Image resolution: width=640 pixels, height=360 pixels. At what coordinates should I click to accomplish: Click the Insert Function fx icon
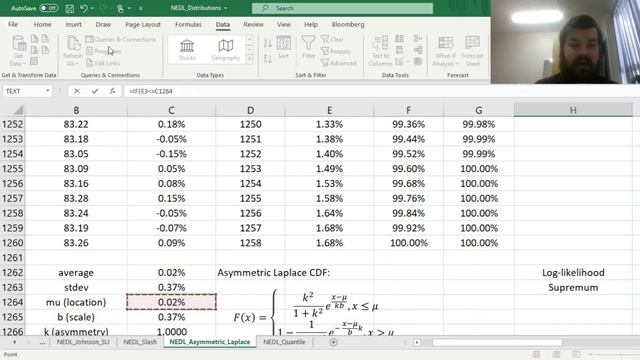point(113,91)
